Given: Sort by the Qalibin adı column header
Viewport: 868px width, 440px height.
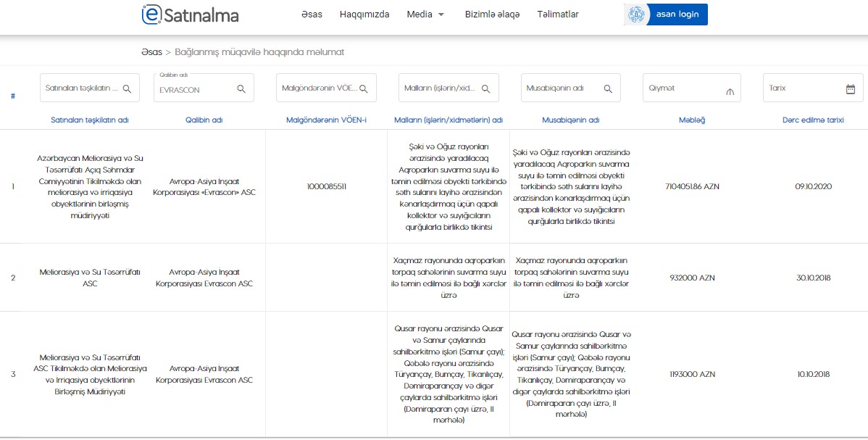Looking at the screenshot, I should [x=204, y=120].
